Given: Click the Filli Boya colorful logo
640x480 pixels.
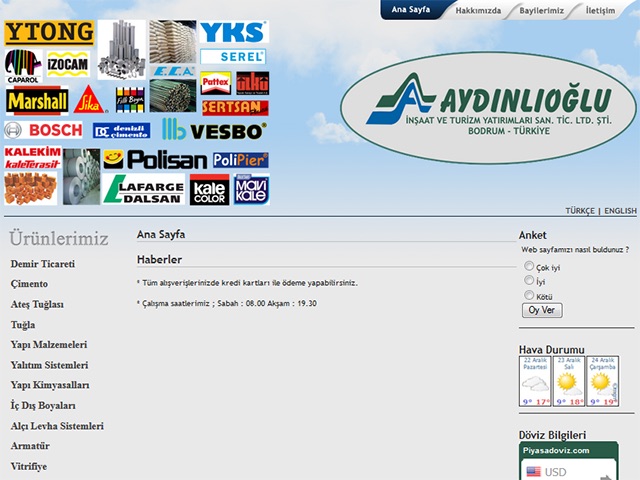Looking at the screenshot, I should [x=130, y=100].
